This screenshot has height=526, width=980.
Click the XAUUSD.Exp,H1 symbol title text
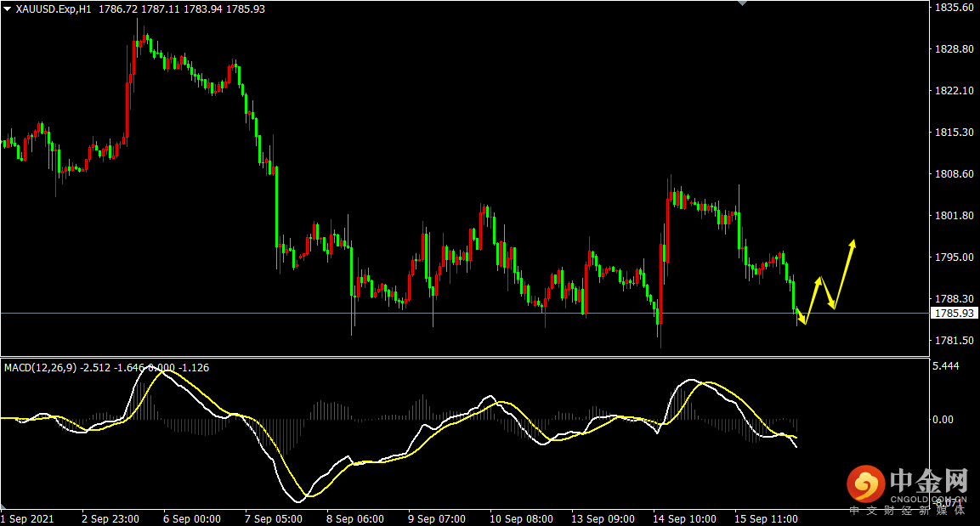pos(54,9)
